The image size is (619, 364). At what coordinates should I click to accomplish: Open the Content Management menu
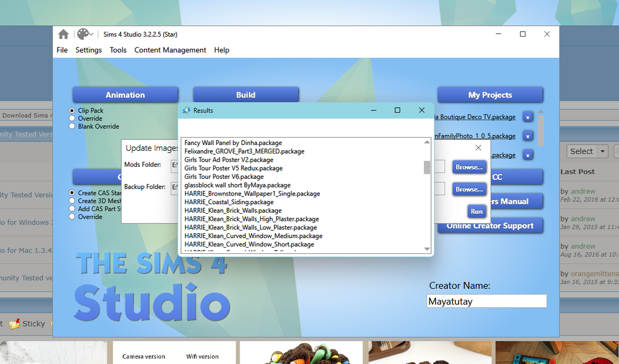[x=170, y=50]
